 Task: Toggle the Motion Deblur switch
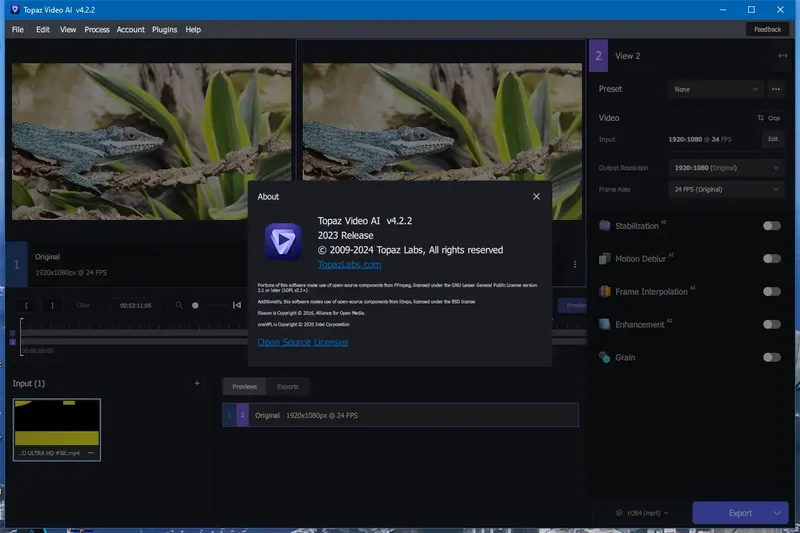(x=771, y=259)
